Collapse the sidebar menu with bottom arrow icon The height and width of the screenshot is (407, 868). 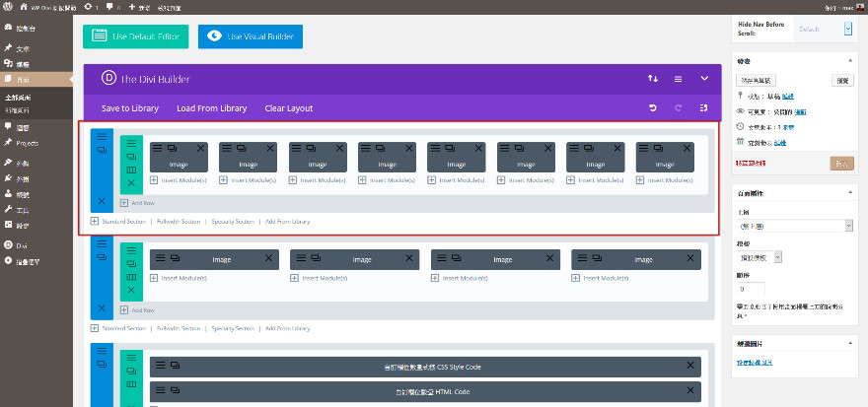8,261
